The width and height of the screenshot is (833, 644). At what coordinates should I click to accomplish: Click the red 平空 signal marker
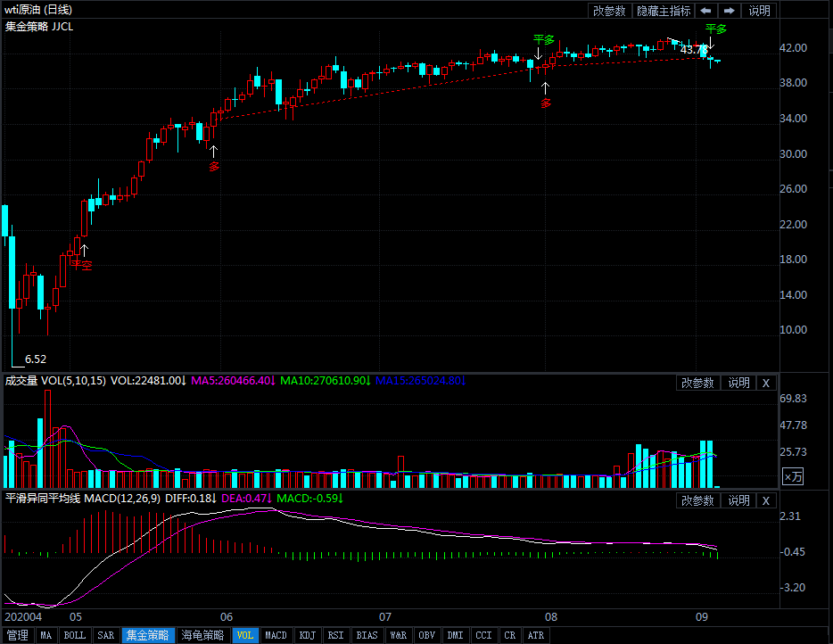(x=82, y=265)
